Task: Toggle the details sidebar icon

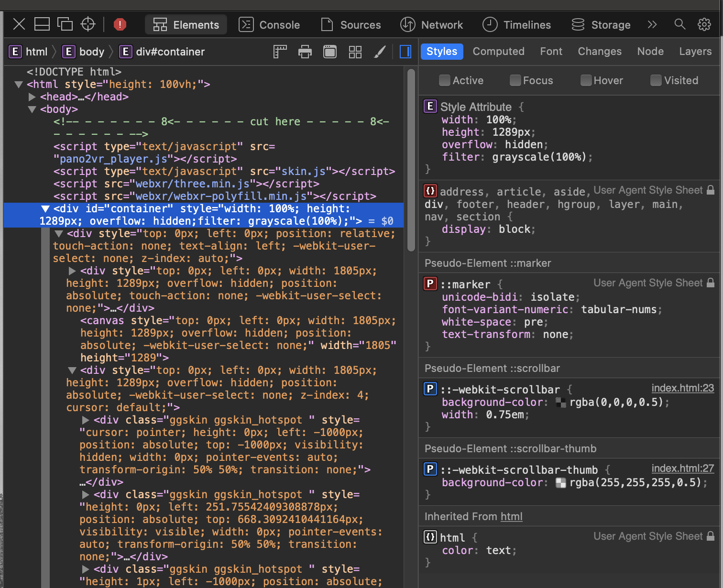Action: click(x=405, y=52)
